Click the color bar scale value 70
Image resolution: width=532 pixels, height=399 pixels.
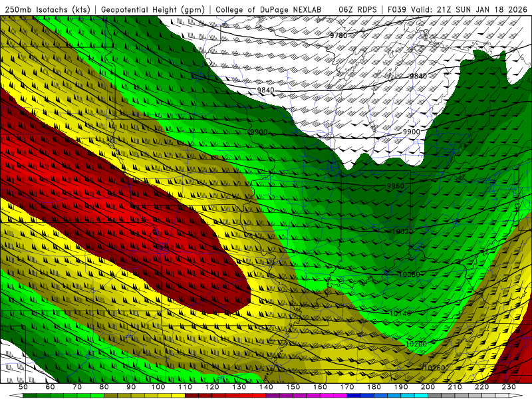[x=77, y=387]
